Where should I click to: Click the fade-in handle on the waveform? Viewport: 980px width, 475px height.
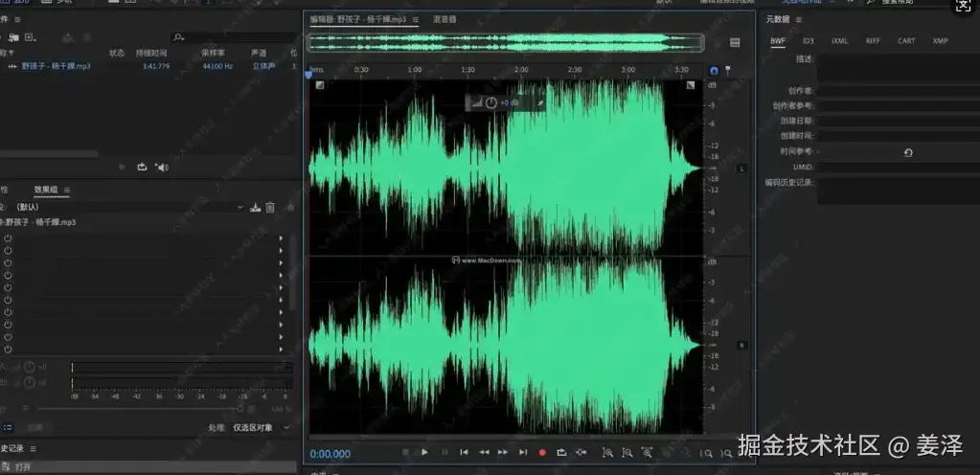[319, 85]
